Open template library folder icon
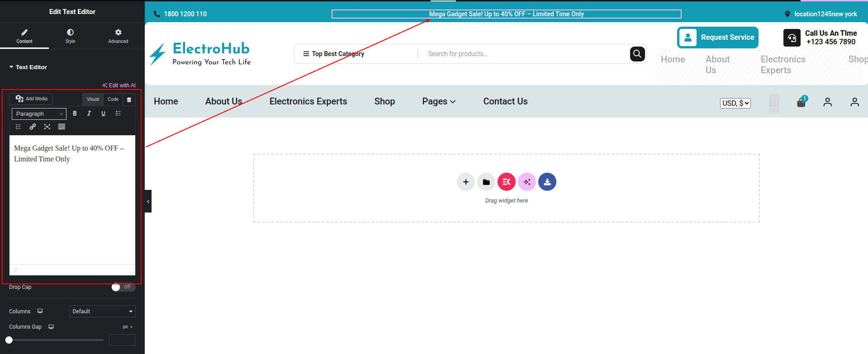The height and width of the screenshot is (354, 868). (x=486, y=182)
